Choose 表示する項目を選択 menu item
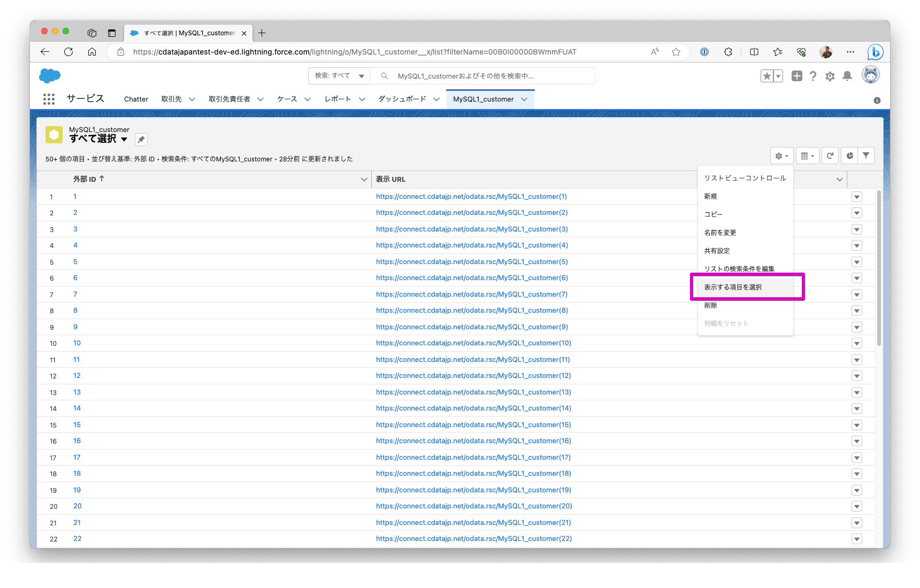This screenshot has height=588, width=920. click(x=746, y=288)
